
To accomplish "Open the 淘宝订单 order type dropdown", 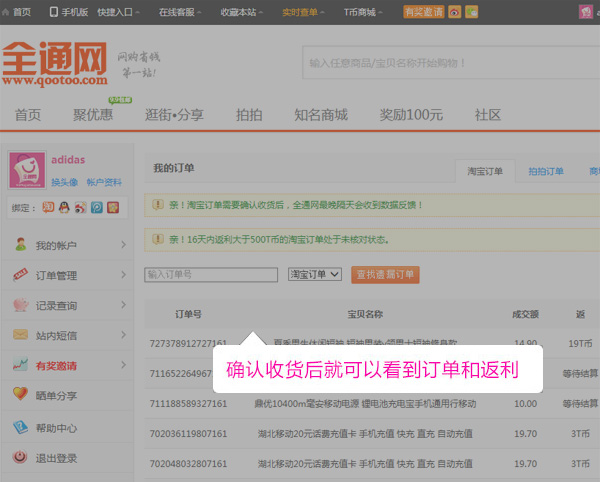I will (x=314, y=274).
